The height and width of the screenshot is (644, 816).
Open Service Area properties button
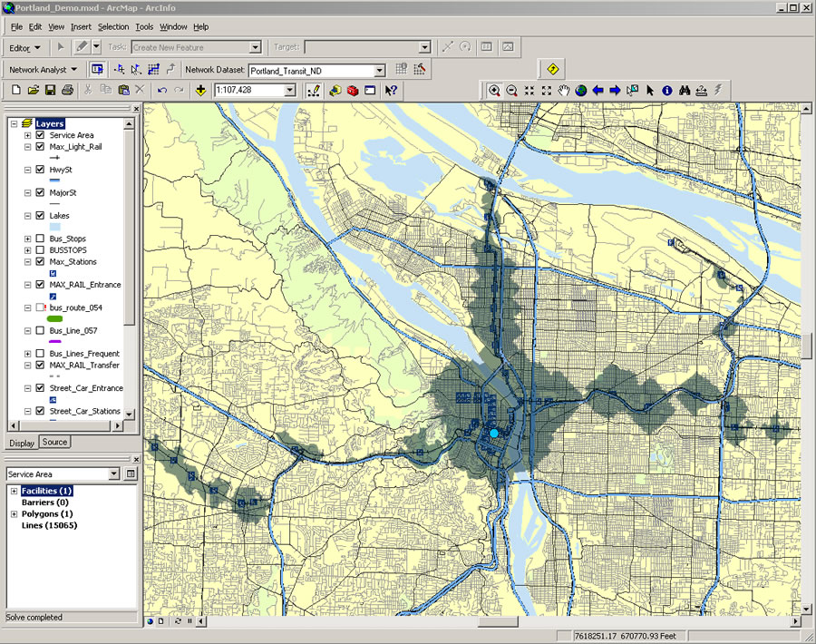[x=131, y=473]
